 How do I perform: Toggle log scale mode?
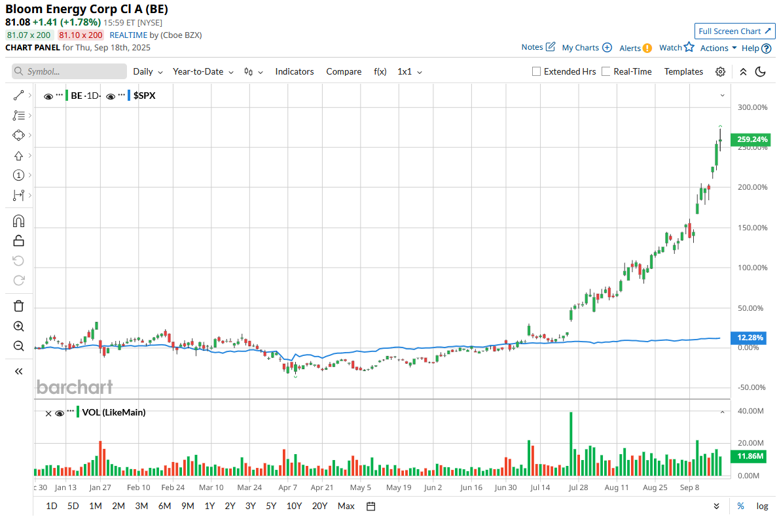click(762, 506)
